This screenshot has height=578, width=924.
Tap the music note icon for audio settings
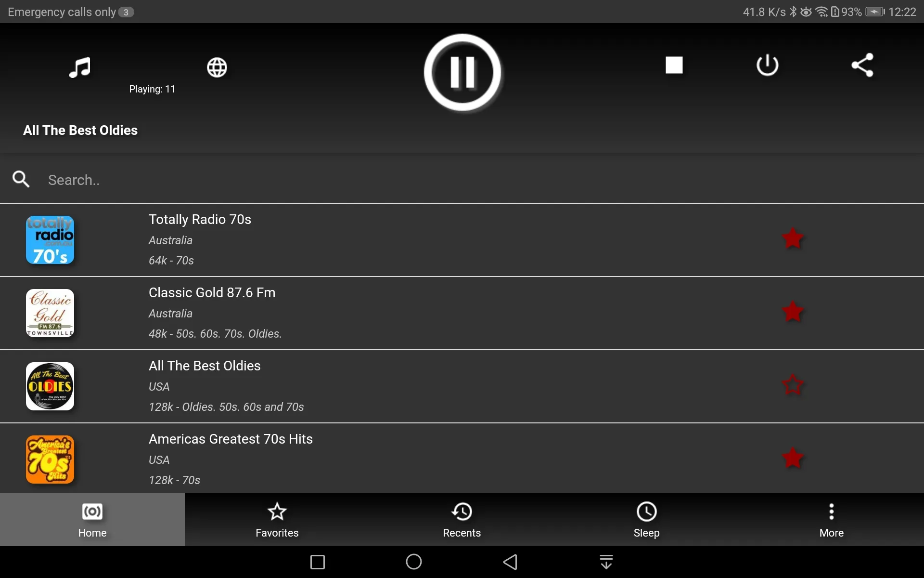click(79, 66)
